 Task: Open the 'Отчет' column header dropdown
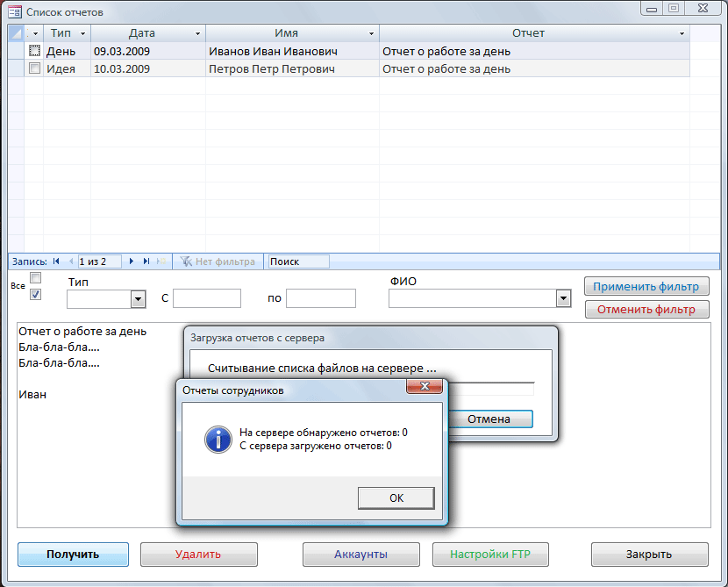(682, 34)
